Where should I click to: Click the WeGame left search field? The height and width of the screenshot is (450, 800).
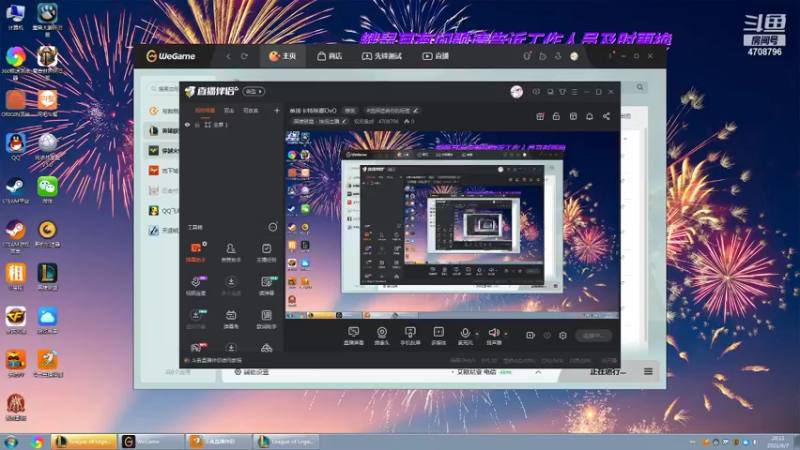(163, 89)
